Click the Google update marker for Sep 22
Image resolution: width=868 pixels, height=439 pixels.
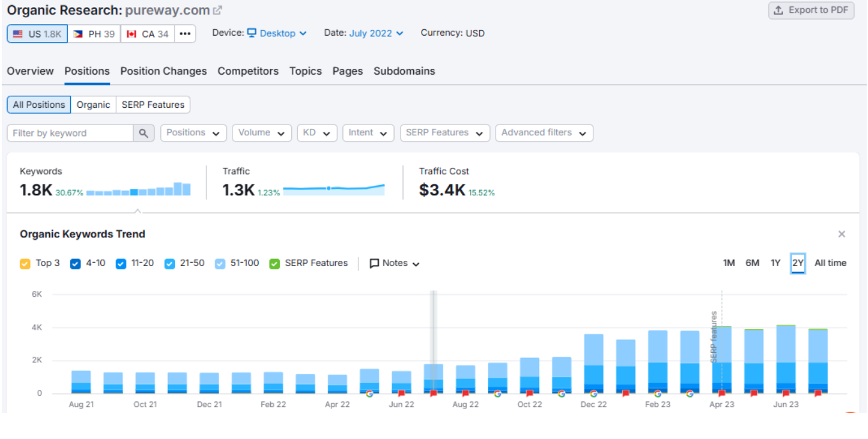pyautogui.click(x=498, y=394)
